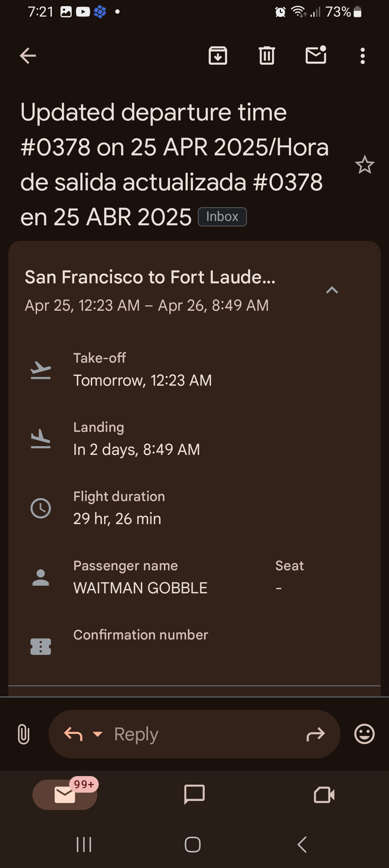Tap the attach file paperclip icon

[x=23, y=734]
